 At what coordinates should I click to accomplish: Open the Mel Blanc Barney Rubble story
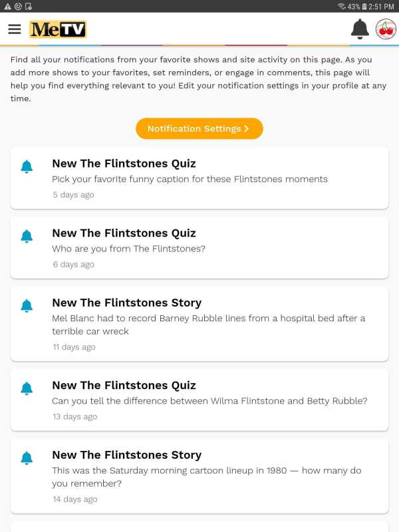199,324
